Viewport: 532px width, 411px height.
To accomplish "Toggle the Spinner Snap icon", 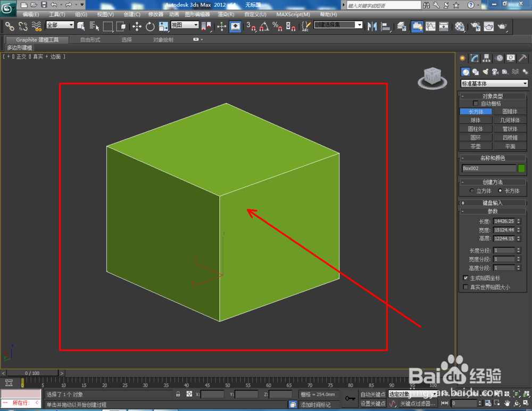I will 291,27.
